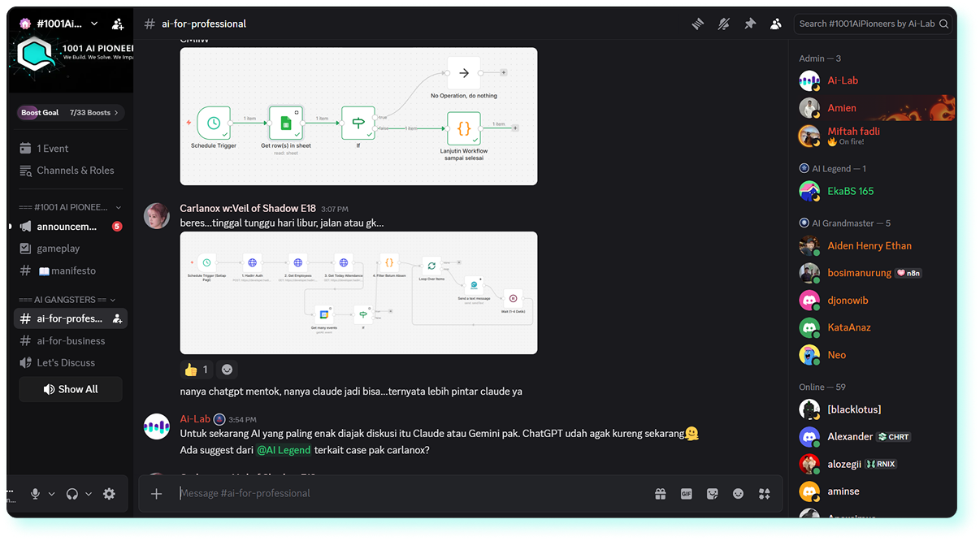
Task: Select EkaBS 165 in member list
Action: pyautogui.click(x=873, y=191)
